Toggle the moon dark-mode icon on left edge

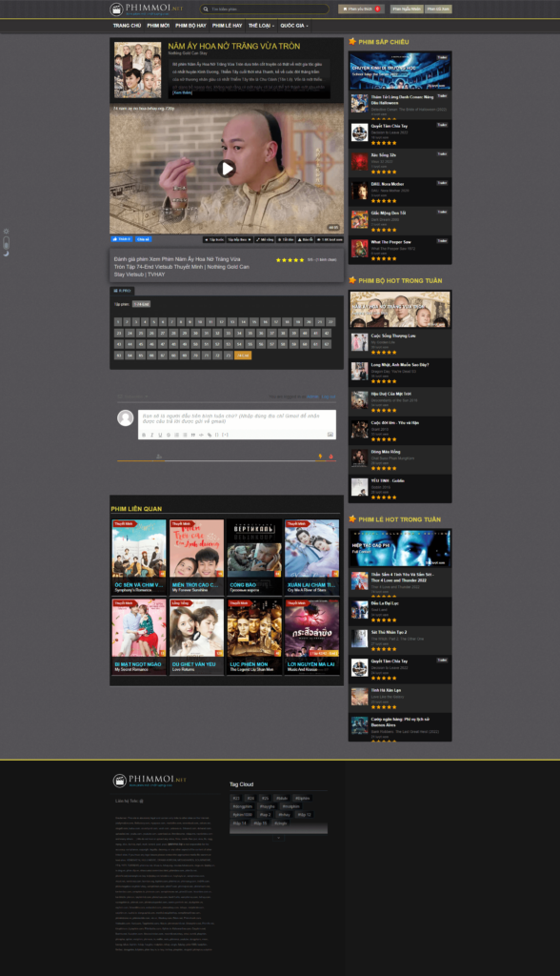7,254
